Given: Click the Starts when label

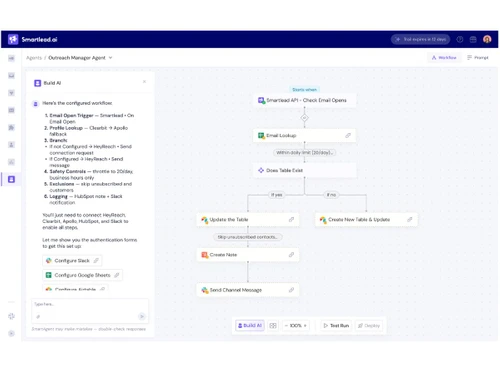Looking at the screenshot, I should pyautogui.click(x=304, y=90).
